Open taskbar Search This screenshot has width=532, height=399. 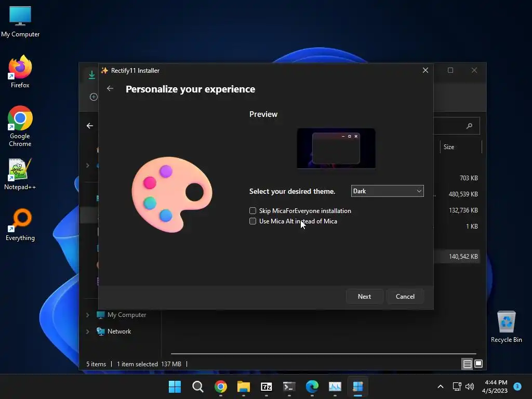[x=198, y=387]
